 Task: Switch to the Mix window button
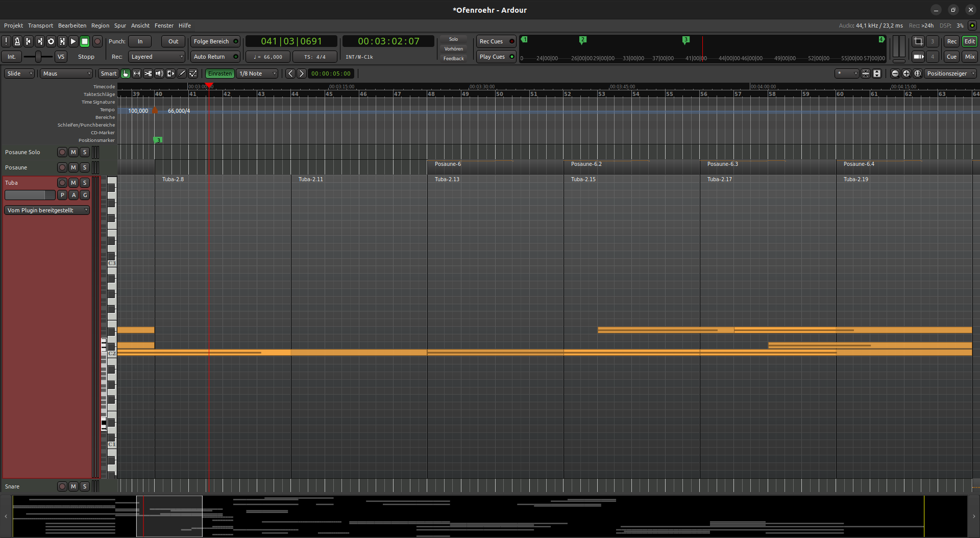point(969,57)
